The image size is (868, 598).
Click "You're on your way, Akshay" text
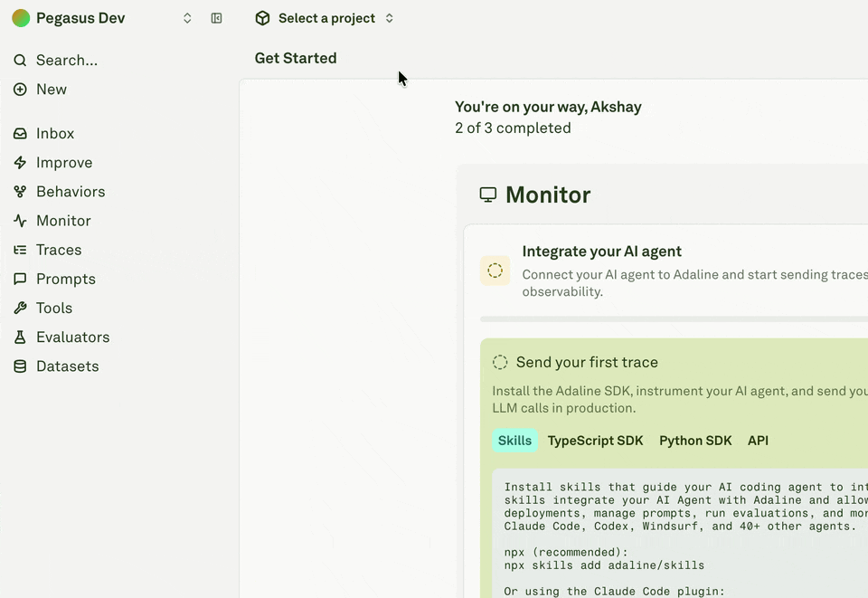pyautogui.click(x=548, y=107)
